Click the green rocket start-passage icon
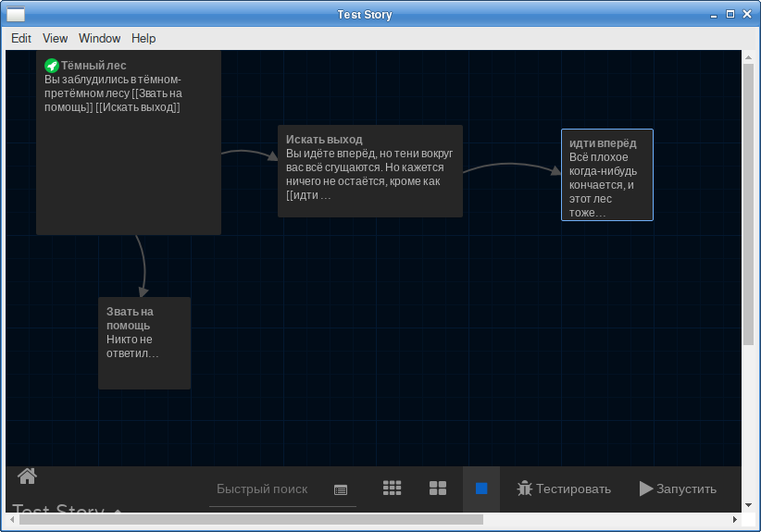 pyautogui.click(x=52, y=66)
